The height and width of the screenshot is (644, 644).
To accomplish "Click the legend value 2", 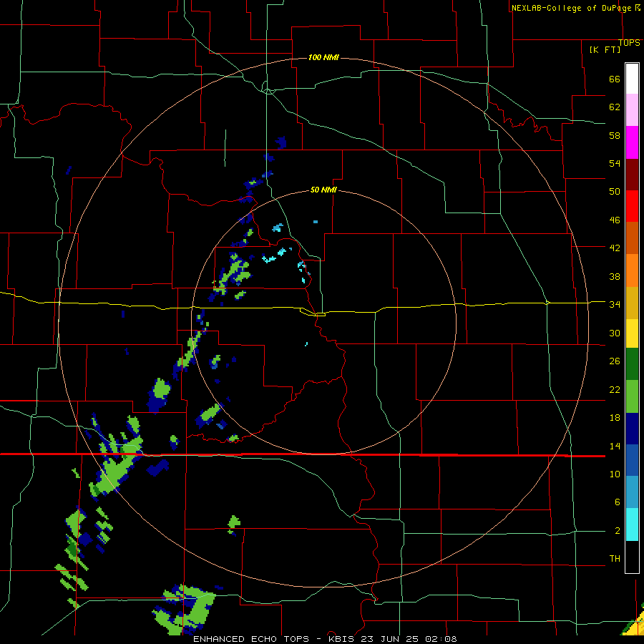I will point(617,531).
